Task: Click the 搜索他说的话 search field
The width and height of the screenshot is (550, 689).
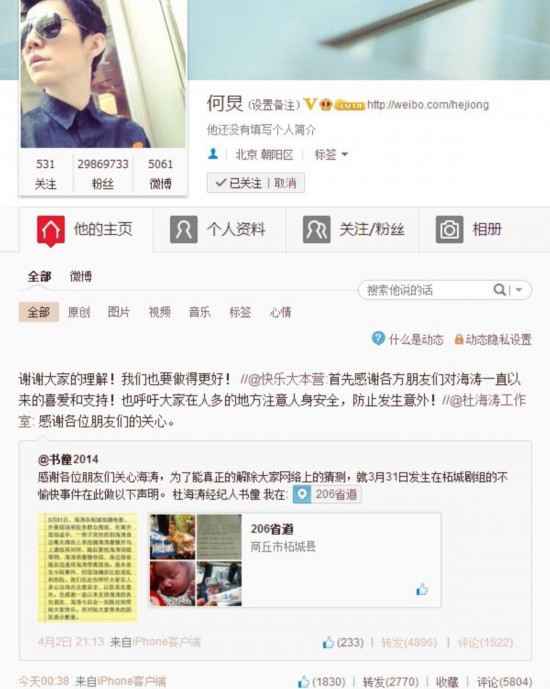Action: tap(426, 290)
